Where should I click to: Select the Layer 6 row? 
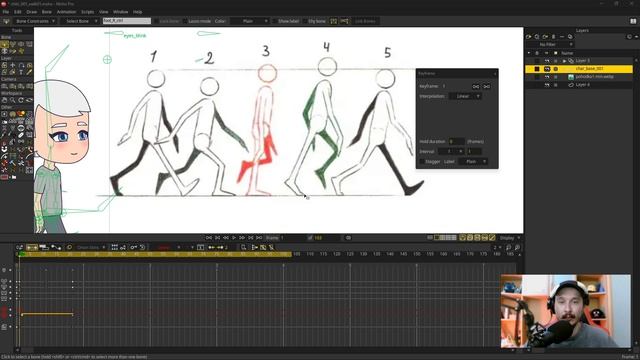(579, 84)
